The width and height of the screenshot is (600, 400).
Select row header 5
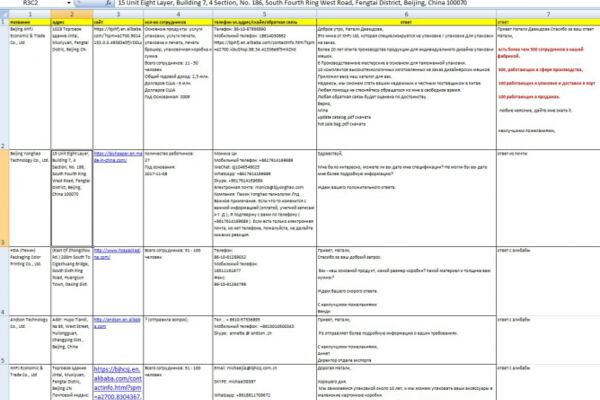[4, 340]
